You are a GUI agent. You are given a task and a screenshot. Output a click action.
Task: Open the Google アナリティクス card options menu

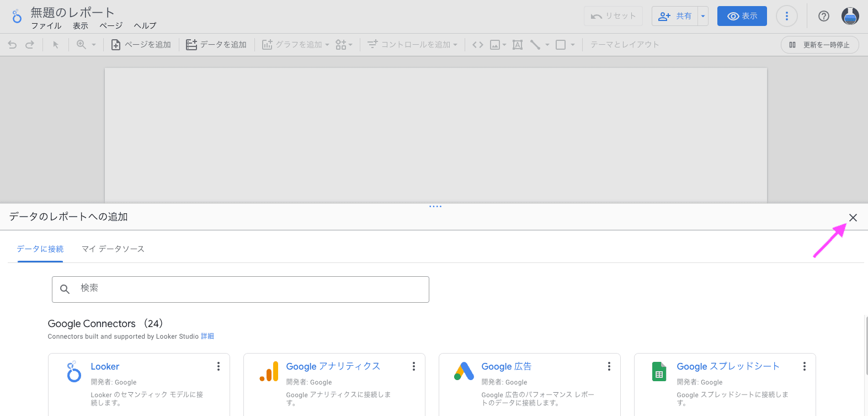tap(414, 366)
